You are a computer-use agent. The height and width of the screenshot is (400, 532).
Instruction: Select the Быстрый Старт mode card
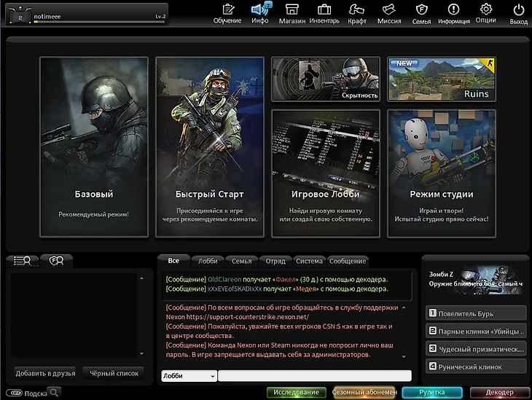(x=210, y=146)
